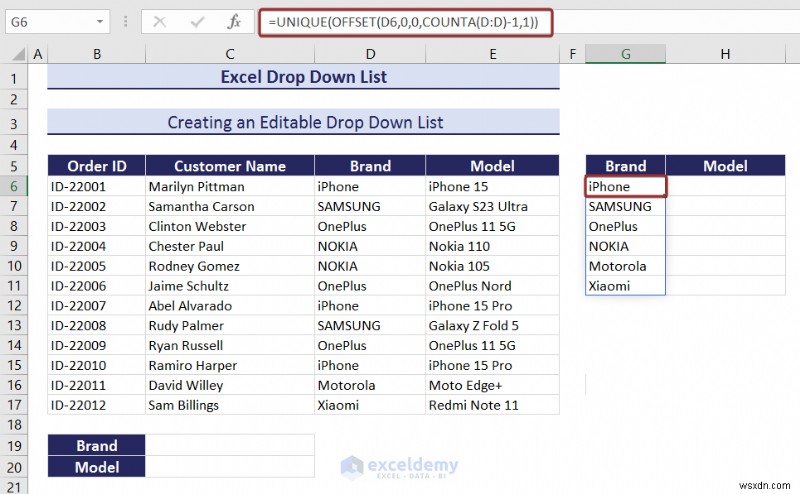Select cell 'Nokia 105'
The height and width of the screenshot is (494, 800).
(x=493, y=266)
